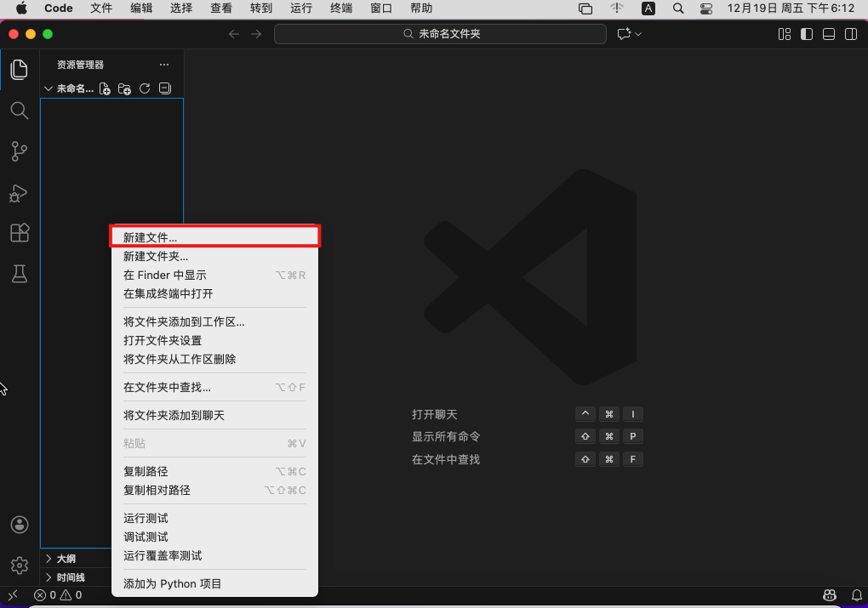The width and height of the screenshot is (868, 608).
Task: Open the Source Control view
Action: pos(19,151)
